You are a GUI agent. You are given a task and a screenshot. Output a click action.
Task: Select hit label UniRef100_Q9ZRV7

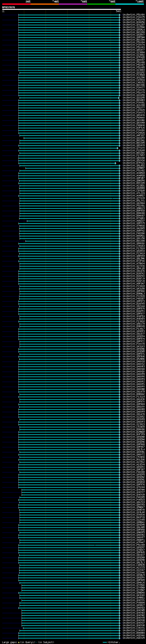point(133,35)
